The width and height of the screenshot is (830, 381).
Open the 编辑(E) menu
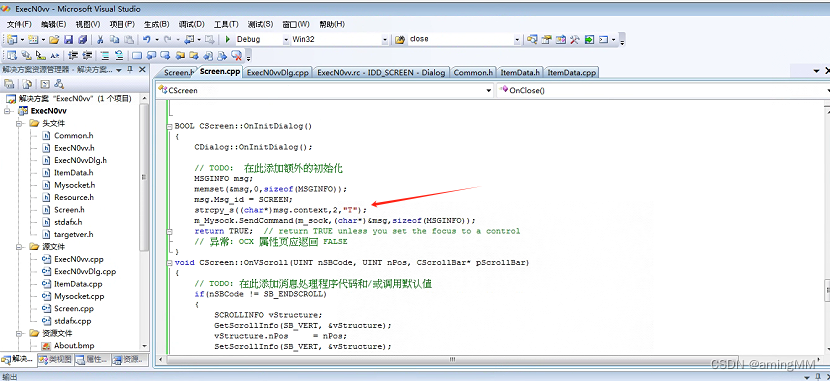[x=53, y=24]
